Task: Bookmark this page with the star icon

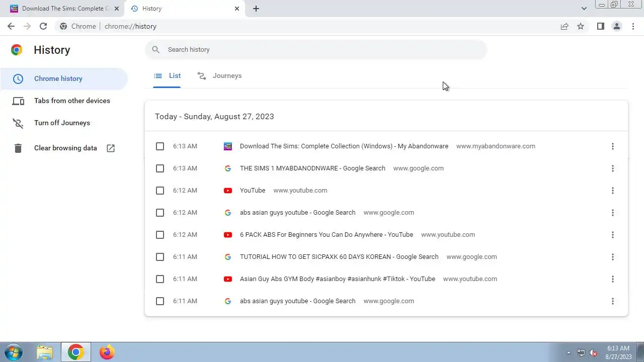Action: coord(581,26)
